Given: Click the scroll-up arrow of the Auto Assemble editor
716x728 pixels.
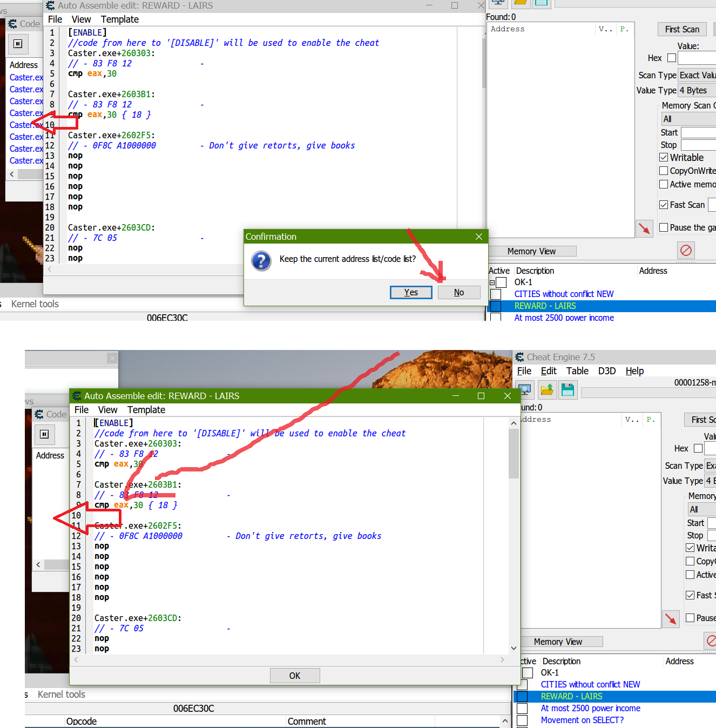Looking at the screenshot, I should point(514,423).
